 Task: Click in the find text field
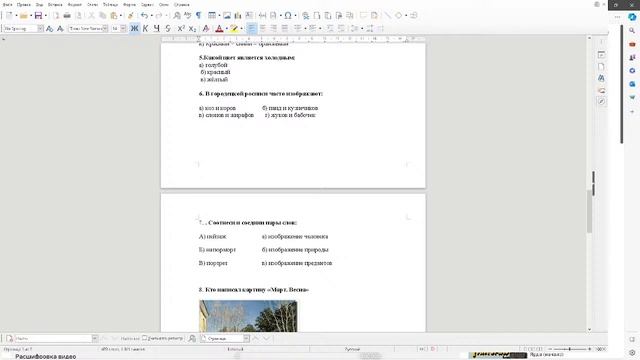pos(53,338)
